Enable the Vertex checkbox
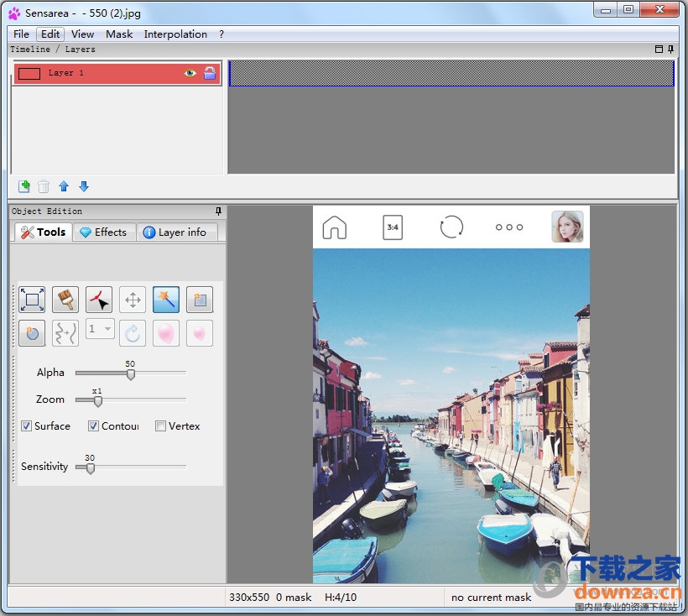 click(160, 426)
